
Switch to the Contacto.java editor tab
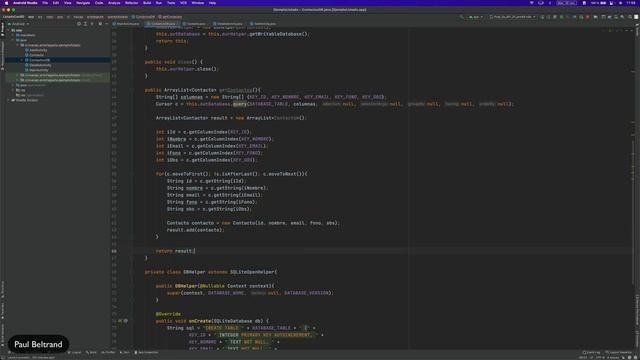point(195,24)
